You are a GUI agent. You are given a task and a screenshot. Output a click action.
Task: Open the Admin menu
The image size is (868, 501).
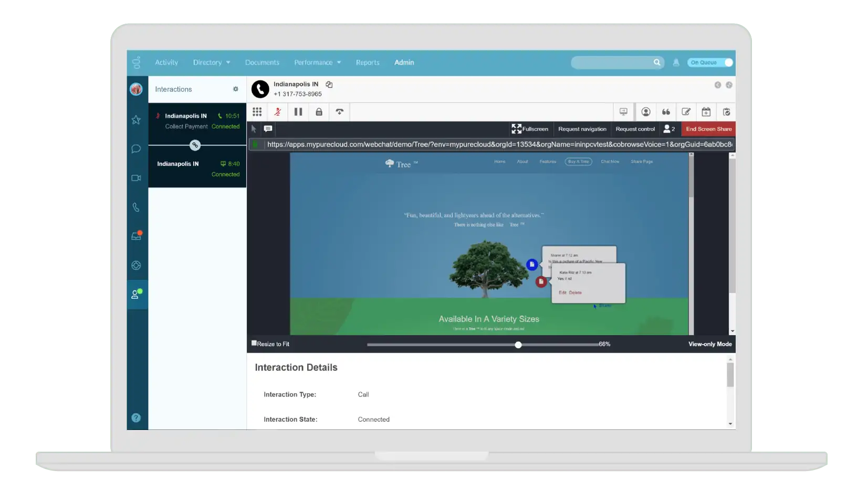404,62
